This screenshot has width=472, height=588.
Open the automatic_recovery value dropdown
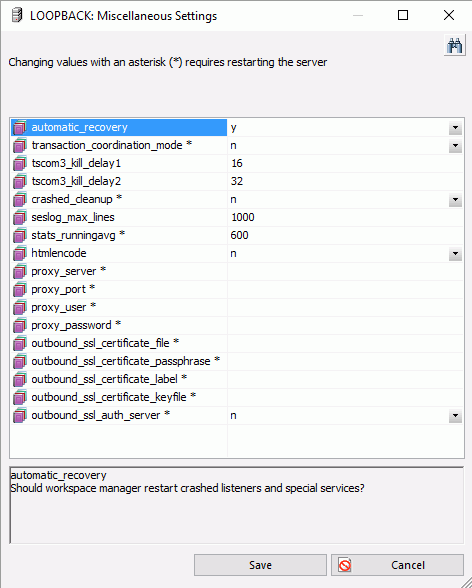coord(455,128)
